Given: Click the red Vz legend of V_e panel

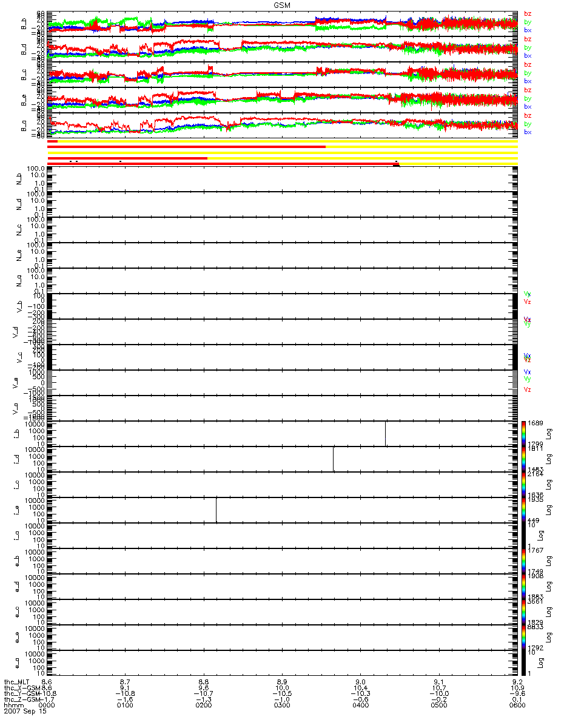Looking at the screenshot, I should [528, 389].
